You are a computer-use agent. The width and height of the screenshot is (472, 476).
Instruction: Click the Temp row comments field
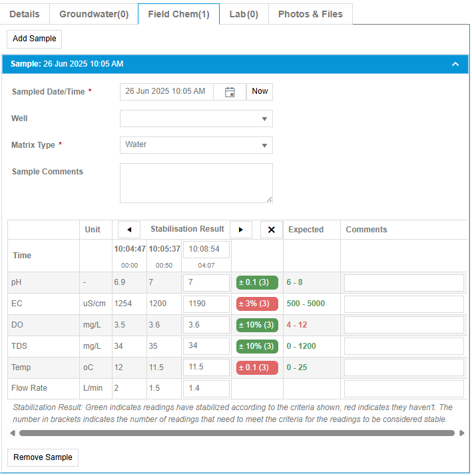click(404, 367)
